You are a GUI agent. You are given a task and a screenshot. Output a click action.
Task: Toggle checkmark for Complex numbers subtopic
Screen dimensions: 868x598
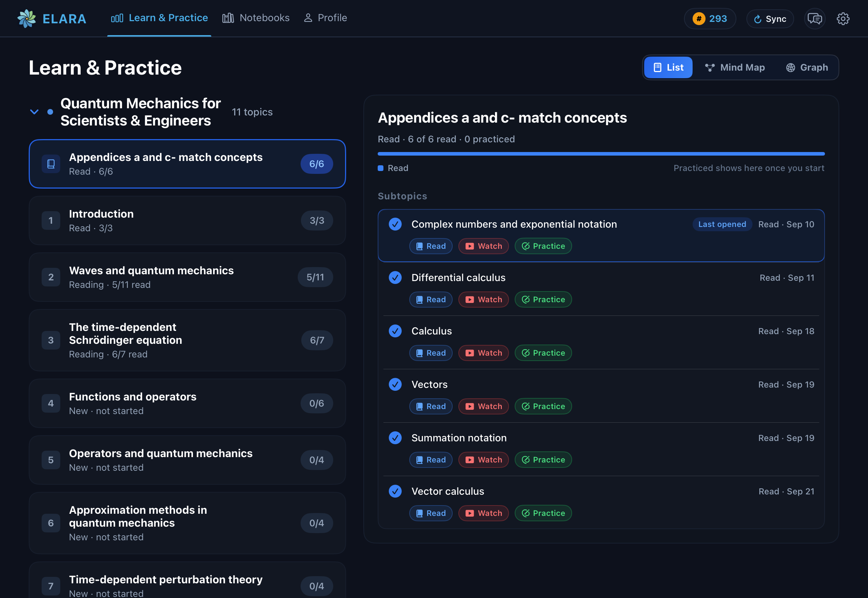point(395,224)
